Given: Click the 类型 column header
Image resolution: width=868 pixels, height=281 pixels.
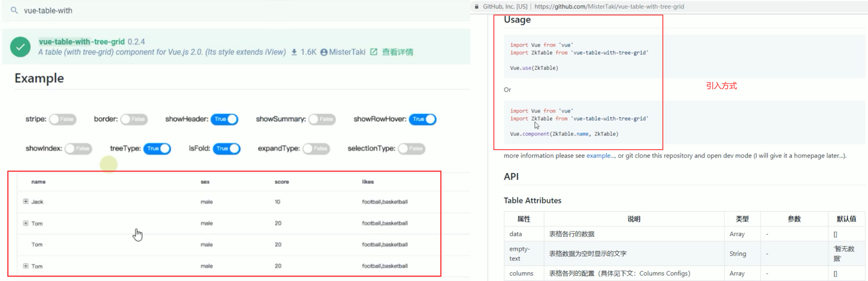Looking at the screenshot, I should (742, 219).
